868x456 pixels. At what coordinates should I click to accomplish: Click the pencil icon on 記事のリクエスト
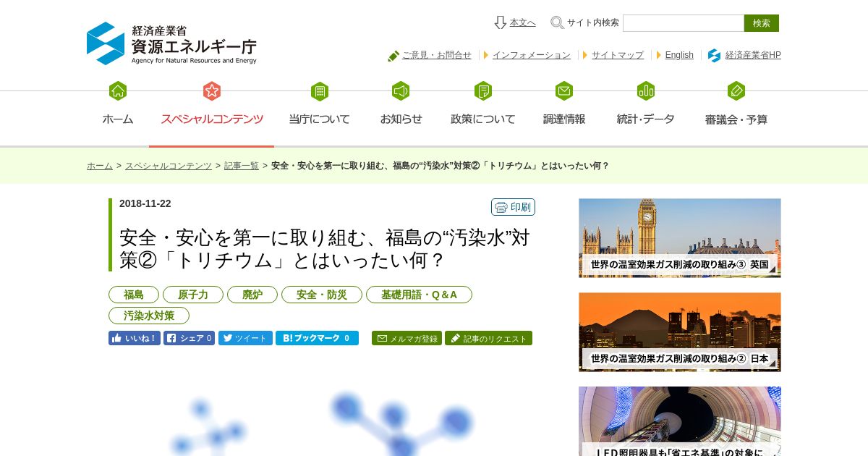(x=455, y=338)
